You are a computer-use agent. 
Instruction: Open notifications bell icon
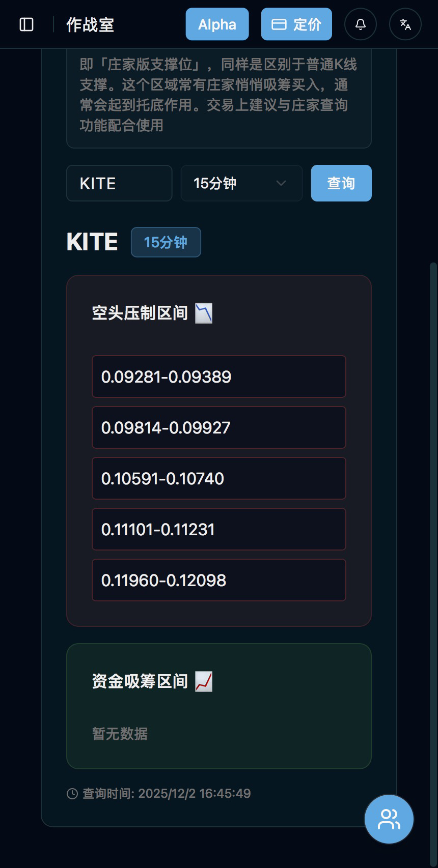pos(361,24)
